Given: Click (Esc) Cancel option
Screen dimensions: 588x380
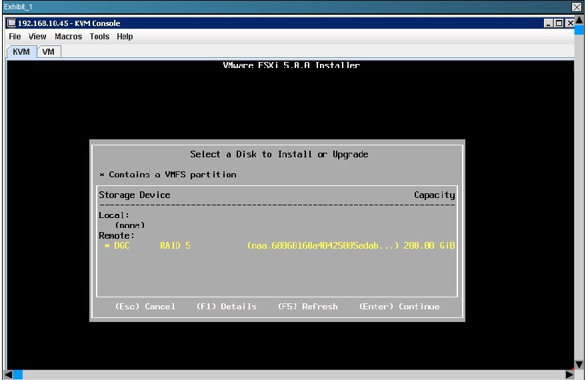Looking at the screenshot, I should tap(145, 307).
